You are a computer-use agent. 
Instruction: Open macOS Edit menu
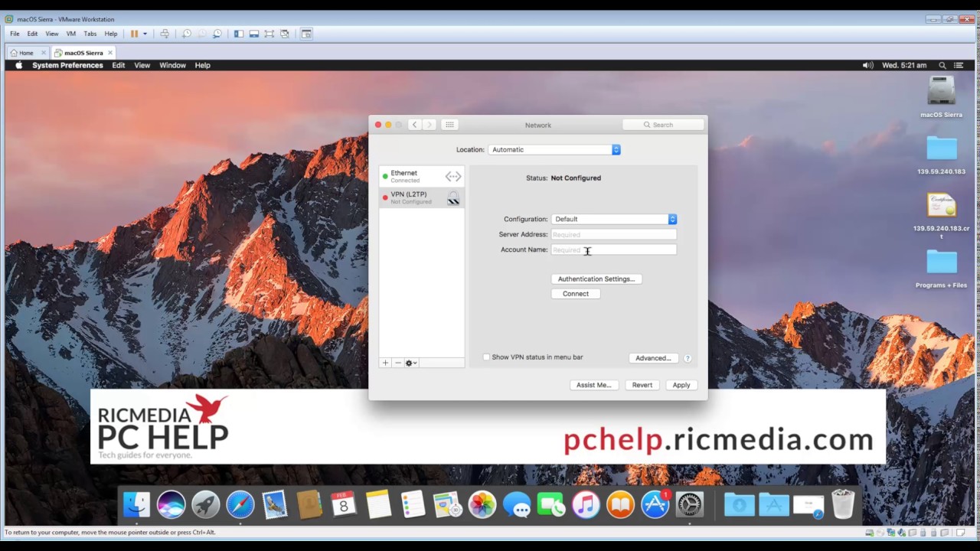point(119,65)
